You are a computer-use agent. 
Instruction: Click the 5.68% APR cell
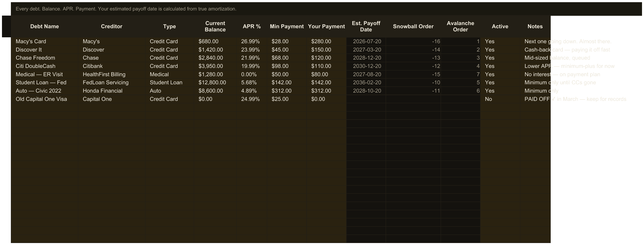click(x=251, y=83)
